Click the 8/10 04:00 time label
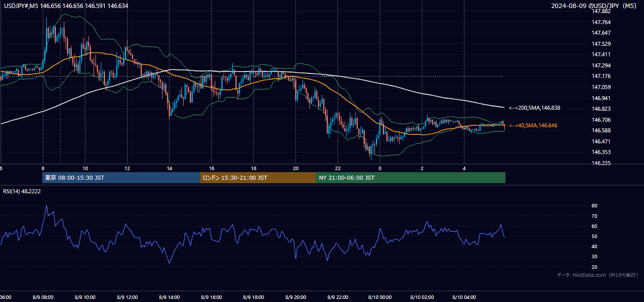644x302 pixels. [464, 297]
